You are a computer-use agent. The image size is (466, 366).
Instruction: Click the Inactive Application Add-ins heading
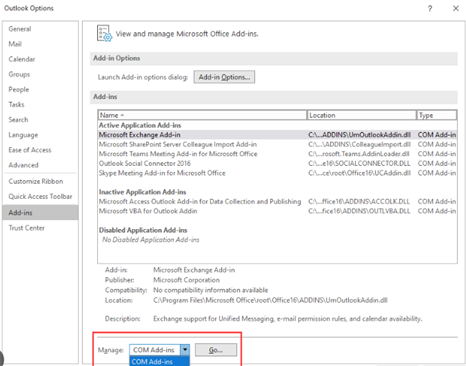pyautogui.click(x=142, y=192)
